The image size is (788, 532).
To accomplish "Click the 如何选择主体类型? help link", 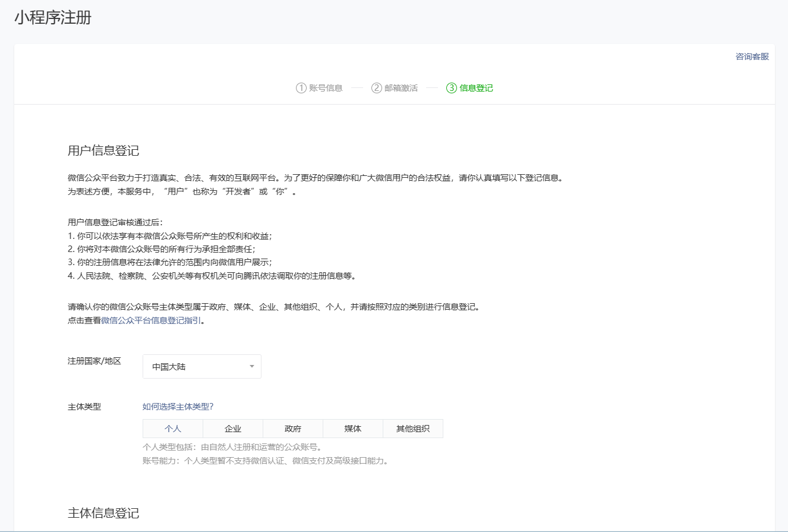I will coord(178,407).
